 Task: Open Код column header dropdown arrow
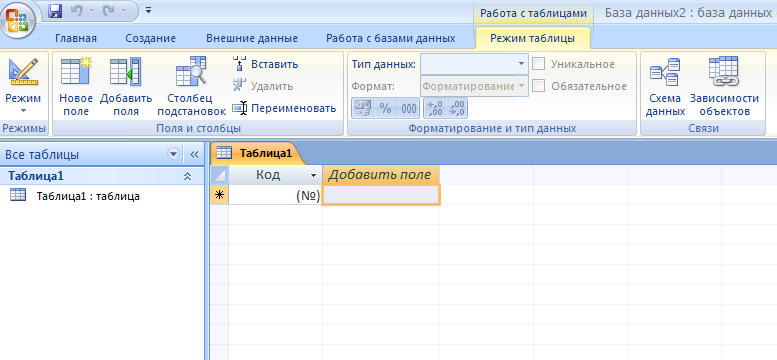(313, 175)
